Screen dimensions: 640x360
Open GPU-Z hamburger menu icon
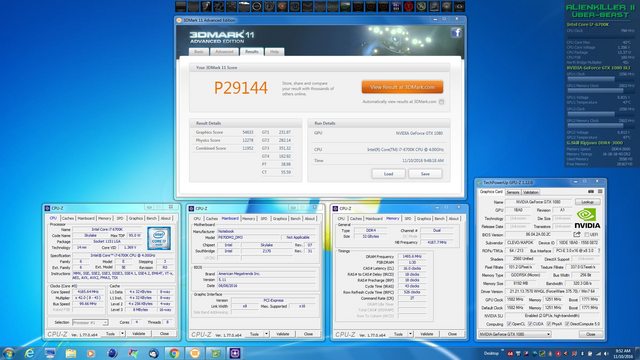click(600, 191)
